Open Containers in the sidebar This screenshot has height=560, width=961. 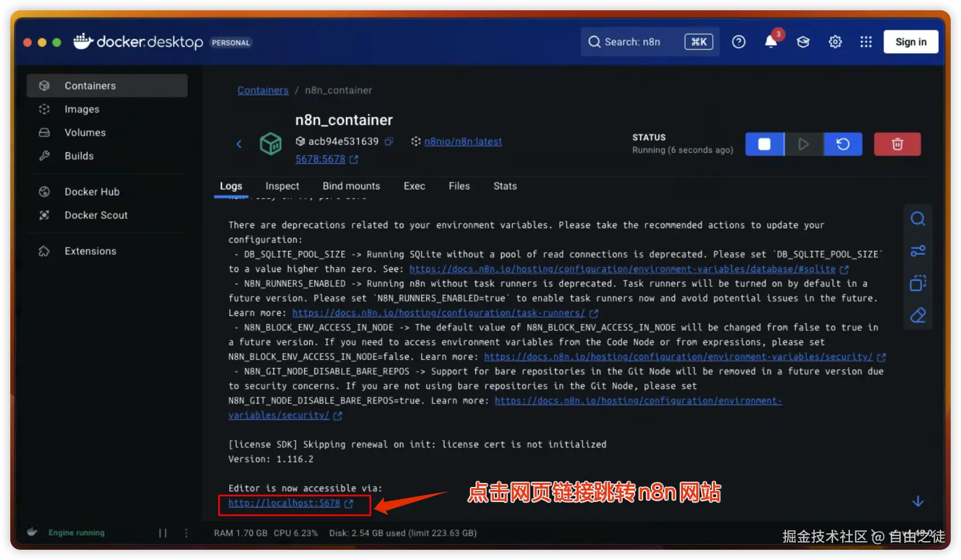click(x=107, y=86)
